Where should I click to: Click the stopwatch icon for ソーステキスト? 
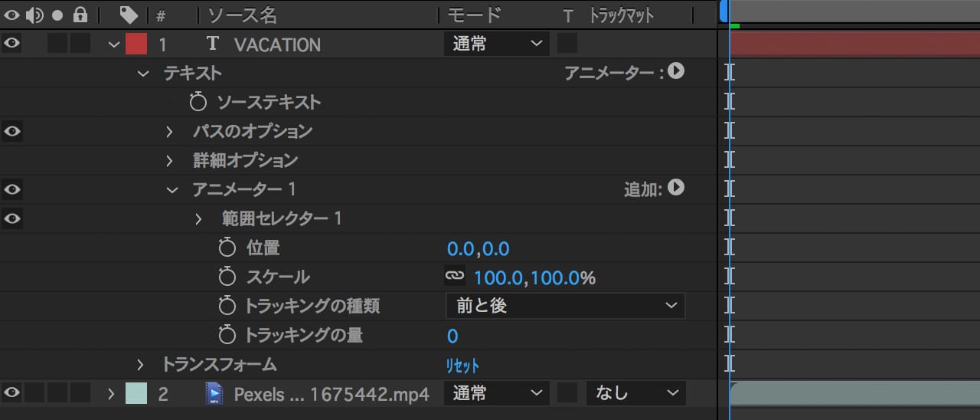tap(198, 102)
